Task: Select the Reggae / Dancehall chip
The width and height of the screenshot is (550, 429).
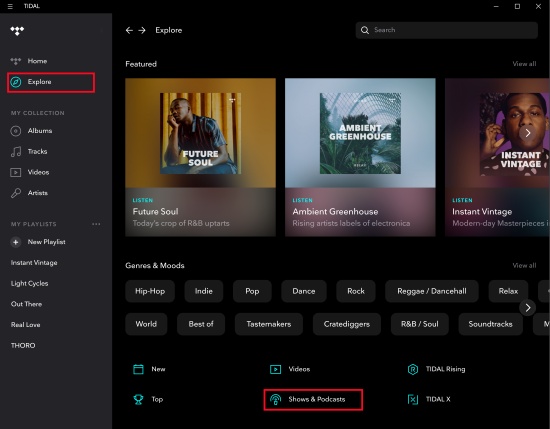Action: click(x=431, y=291)
